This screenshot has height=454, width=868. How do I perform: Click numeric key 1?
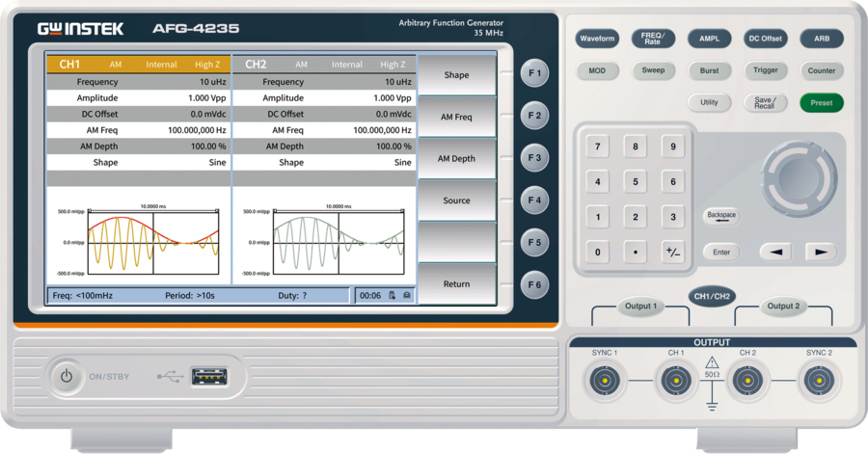point(597,217)
